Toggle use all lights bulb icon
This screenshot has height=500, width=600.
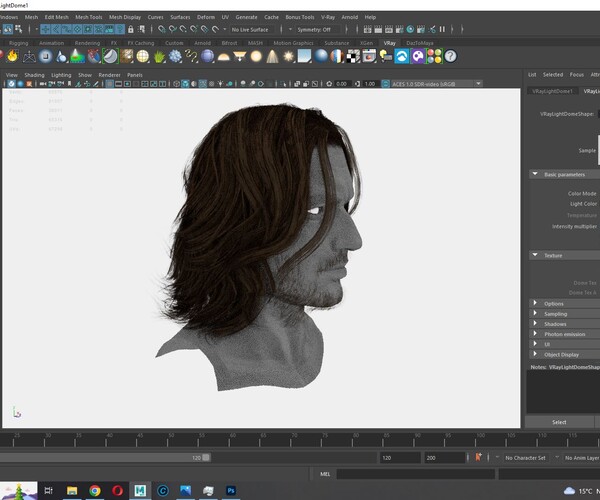tap(220, 84)
